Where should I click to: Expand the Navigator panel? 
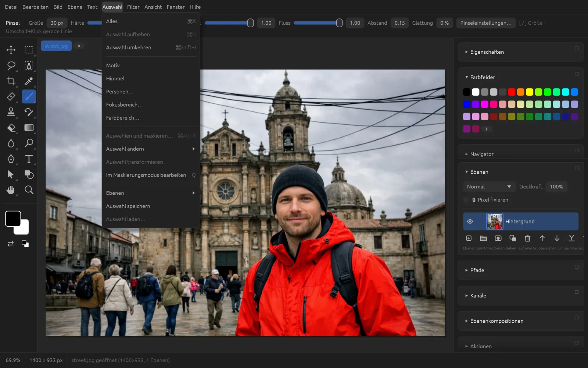point(482,154)
